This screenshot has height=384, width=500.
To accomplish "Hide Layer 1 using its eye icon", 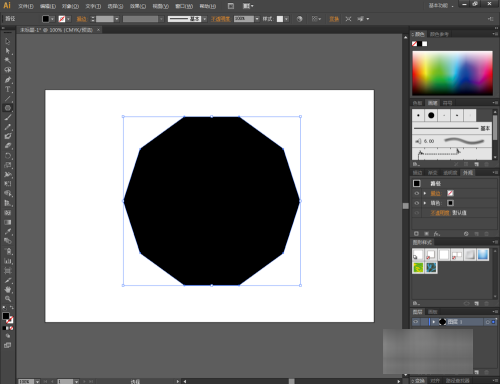I will click(416, 322).
